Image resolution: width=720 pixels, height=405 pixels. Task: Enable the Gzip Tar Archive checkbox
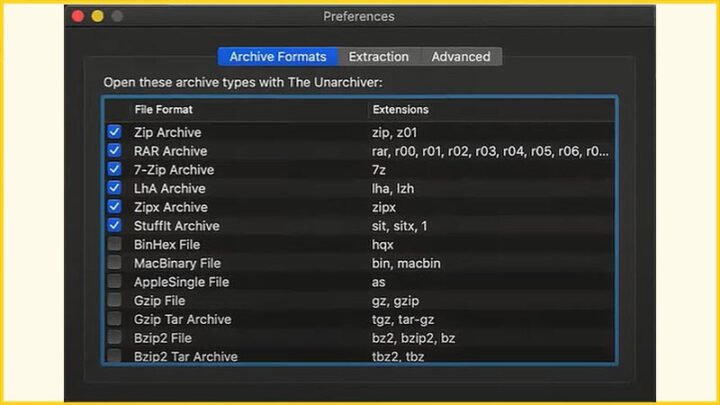click(114, 319)
